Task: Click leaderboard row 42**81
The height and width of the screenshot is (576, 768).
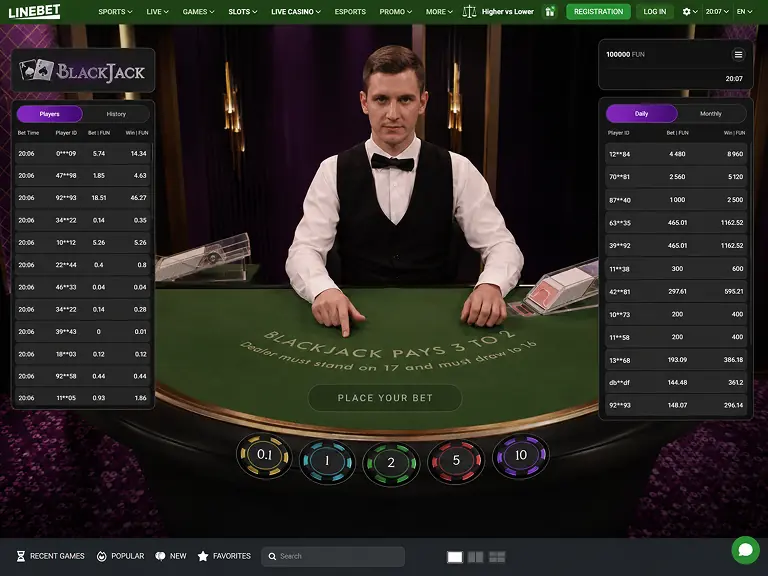Action: 676,291
